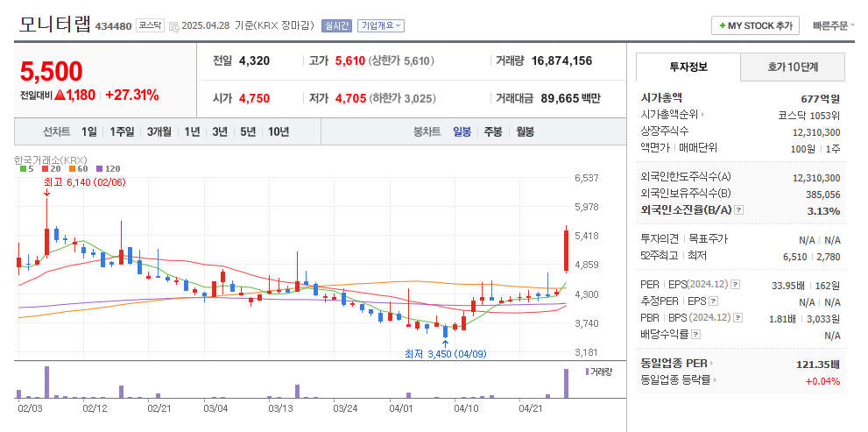868x432 pixels.
Task: Click the 액면가 value 100원 | 1주
Action: [815, 148]
